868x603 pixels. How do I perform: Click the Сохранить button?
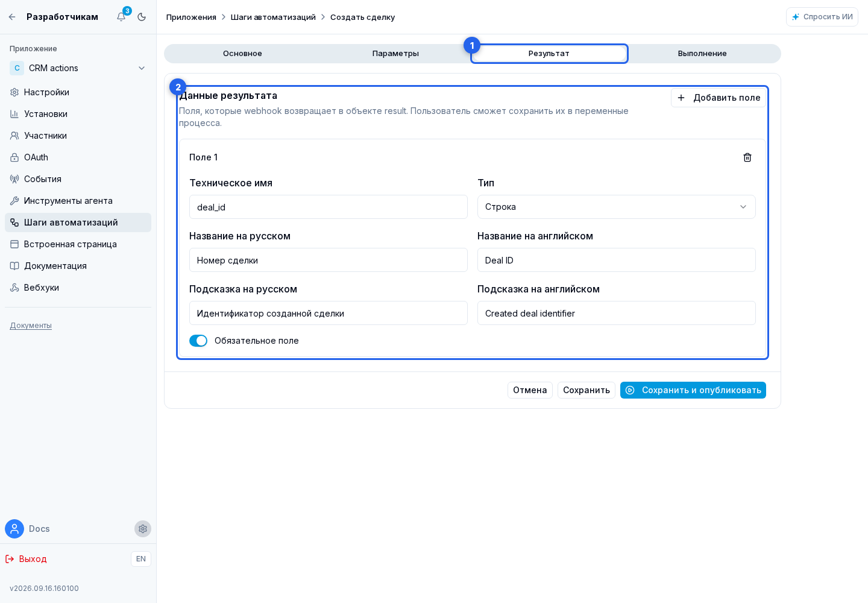pos(587,390)
